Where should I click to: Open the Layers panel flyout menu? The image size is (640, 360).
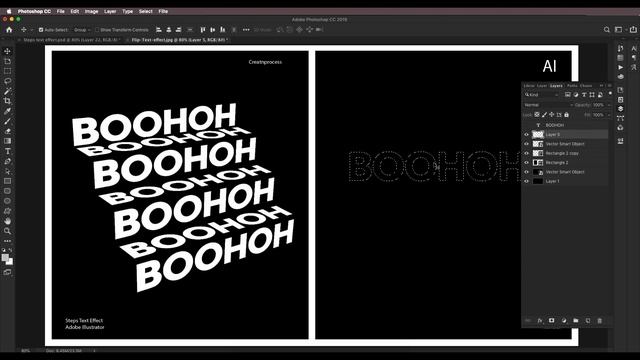pyautogui.click(x=610, y=86)
